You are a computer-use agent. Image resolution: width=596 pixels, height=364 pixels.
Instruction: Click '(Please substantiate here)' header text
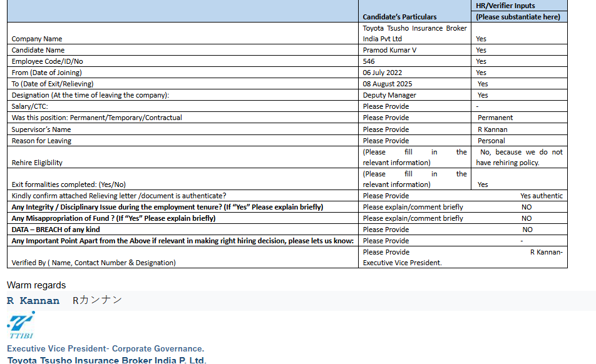pos(518,17)
